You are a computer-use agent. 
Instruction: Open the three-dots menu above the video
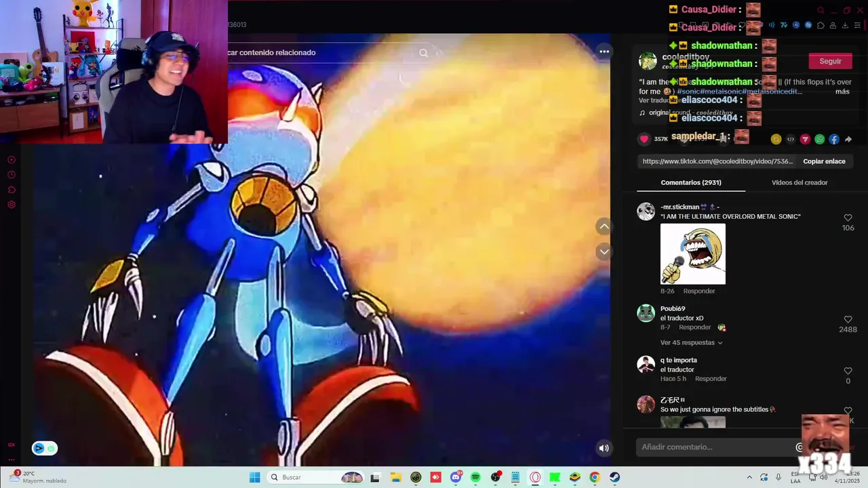(x=604, y=52)
